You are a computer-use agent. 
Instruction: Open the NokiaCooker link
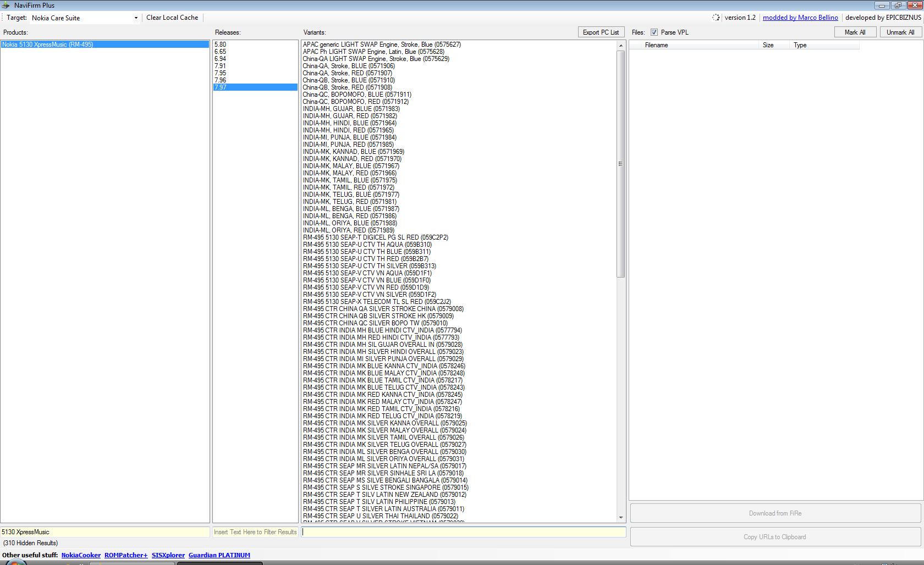point(81,555)
